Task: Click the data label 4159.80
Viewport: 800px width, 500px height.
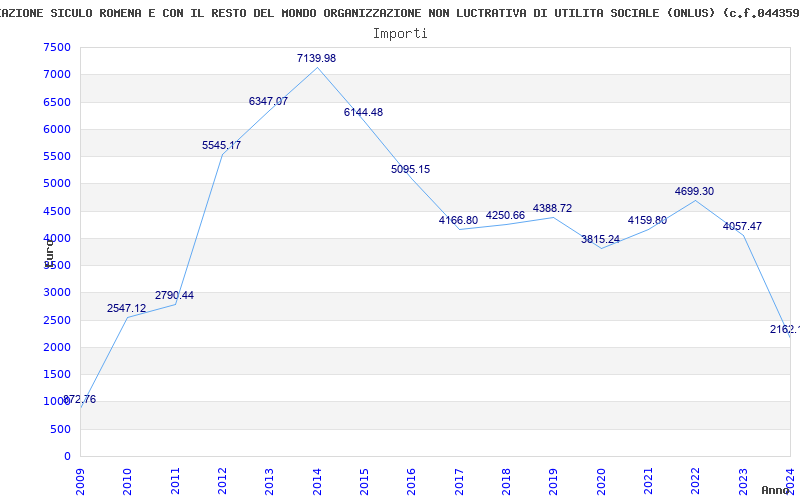Action: [647, 220]
